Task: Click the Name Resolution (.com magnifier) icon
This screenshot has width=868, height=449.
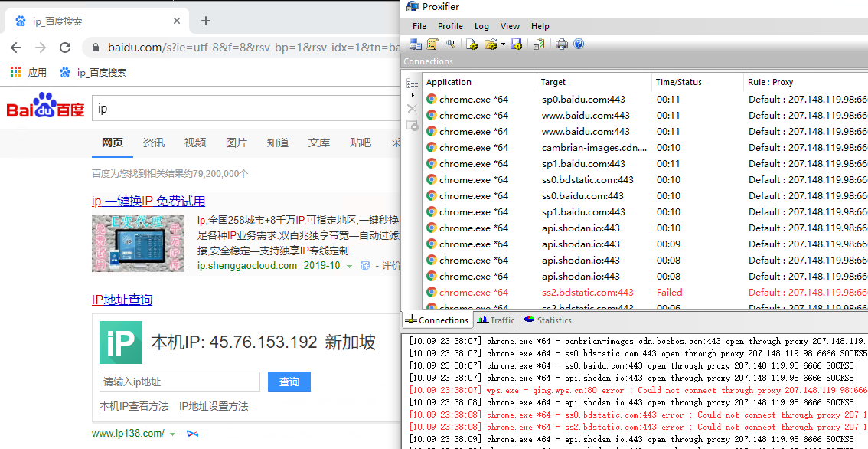Action: pyautogui.click(x=450, y=44)
